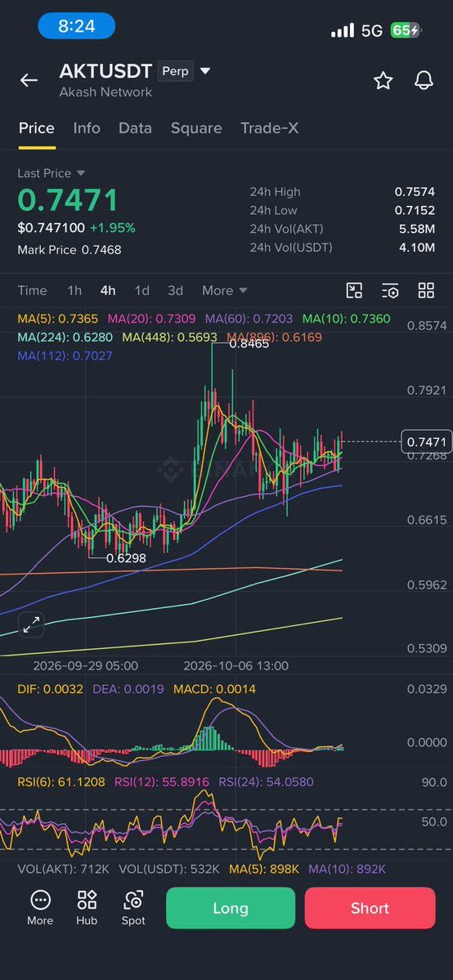Tap the red Short button

pos(370,907)
